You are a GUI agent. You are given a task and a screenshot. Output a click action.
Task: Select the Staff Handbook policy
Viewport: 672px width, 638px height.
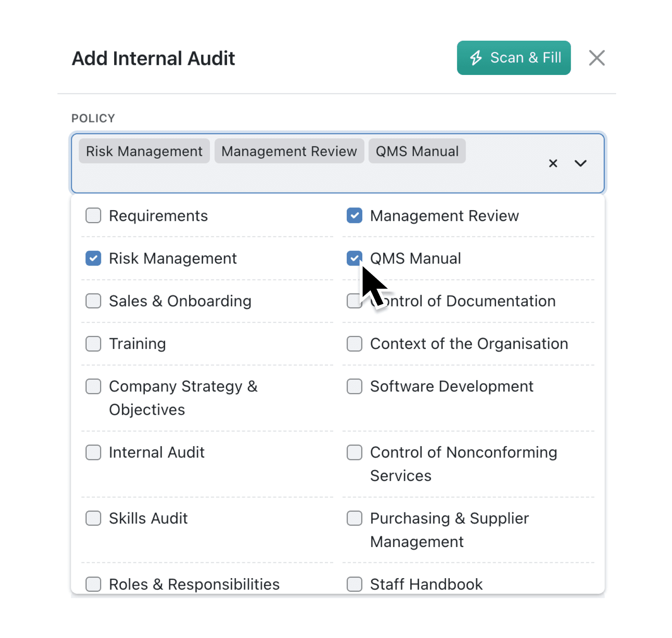354,584
